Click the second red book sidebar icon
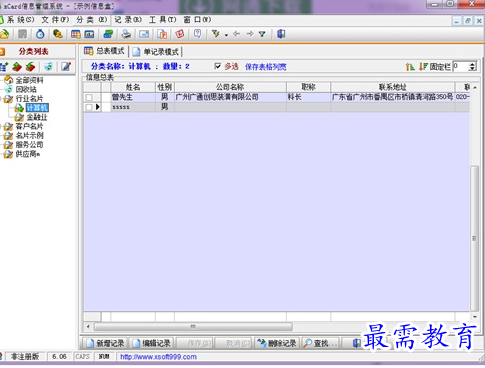Image resolution: width=485 pixels, height=368 pixels. [30, 67]
